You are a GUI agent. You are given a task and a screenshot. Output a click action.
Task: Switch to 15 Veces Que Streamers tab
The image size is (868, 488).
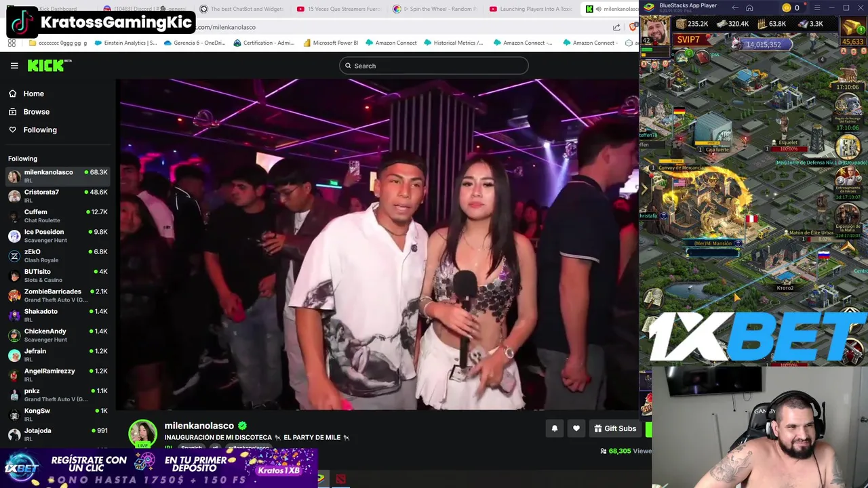338,9
